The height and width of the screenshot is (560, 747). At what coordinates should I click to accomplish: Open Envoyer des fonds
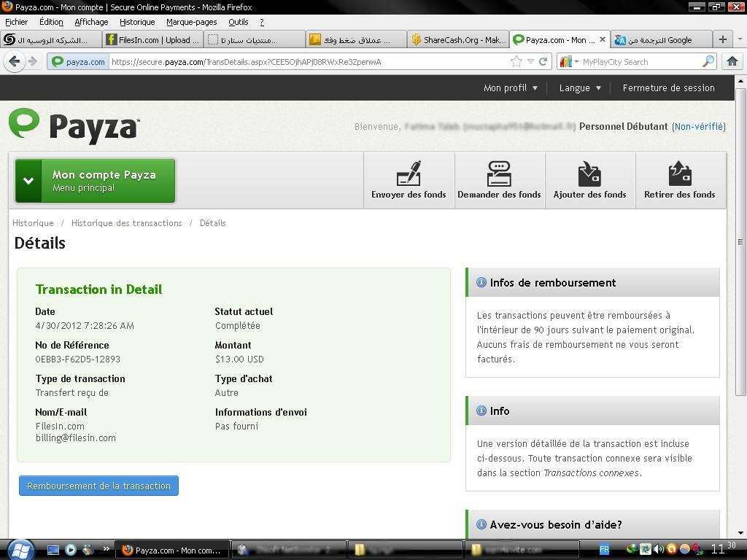[409, 180]
